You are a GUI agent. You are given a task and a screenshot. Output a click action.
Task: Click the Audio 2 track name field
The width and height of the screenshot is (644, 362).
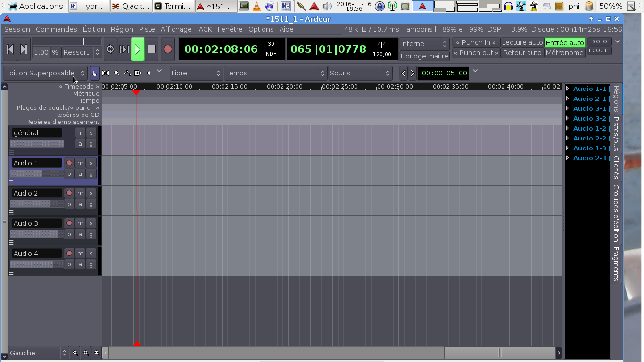37,193
